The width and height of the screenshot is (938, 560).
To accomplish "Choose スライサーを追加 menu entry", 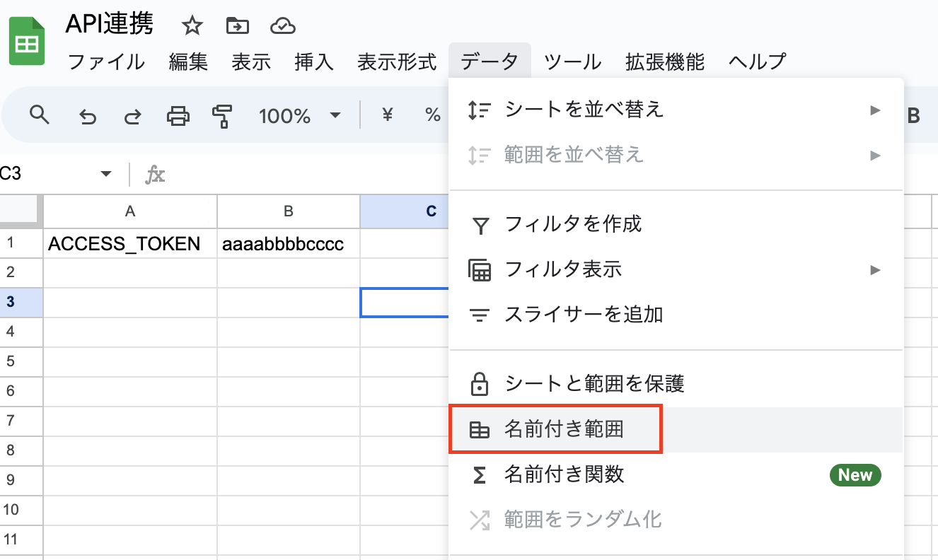I will coord(676,315).
